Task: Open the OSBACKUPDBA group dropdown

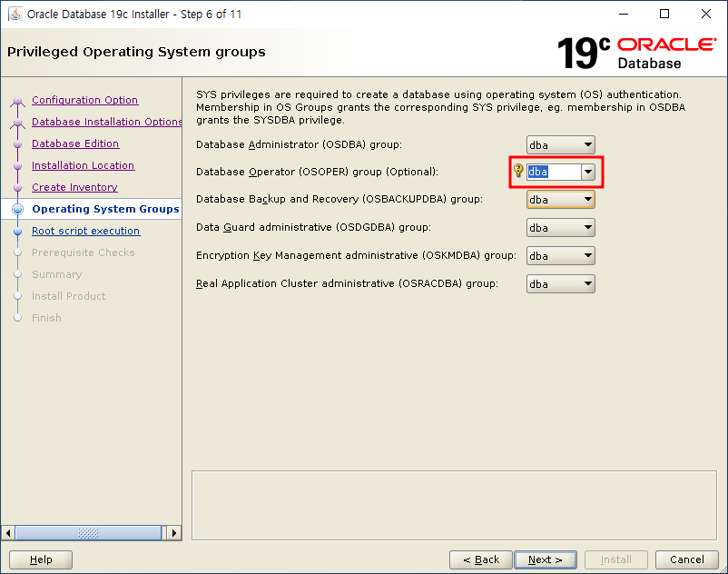Action: click(x=560, y=199)
